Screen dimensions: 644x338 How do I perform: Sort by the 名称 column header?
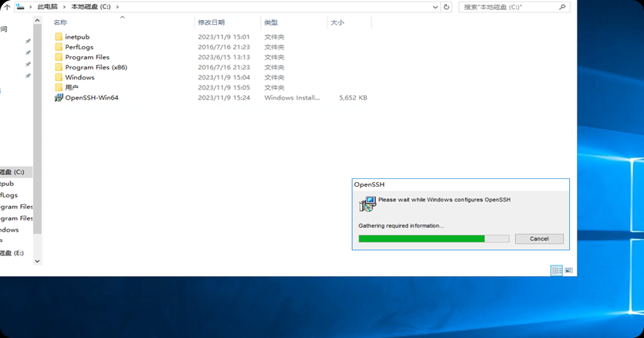(x=60, y=22)
